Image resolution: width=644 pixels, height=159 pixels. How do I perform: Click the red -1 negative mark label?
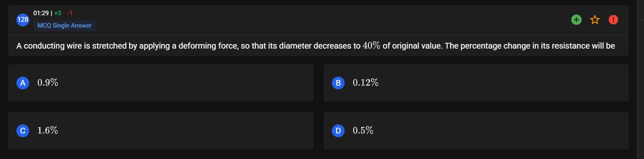pyautogui.click(x=70, y=13)
